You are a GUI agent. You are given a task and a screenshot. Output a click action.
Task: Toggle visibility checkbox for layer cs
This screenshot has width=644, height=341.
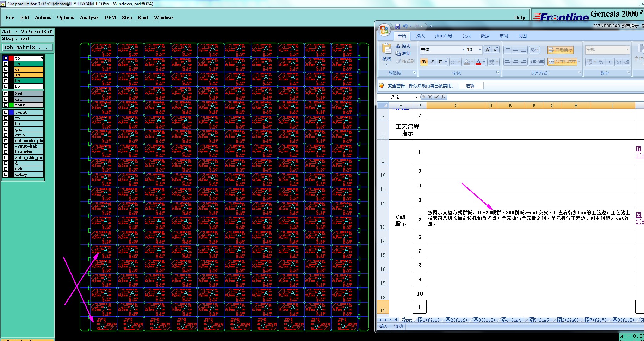pos(6,69)
